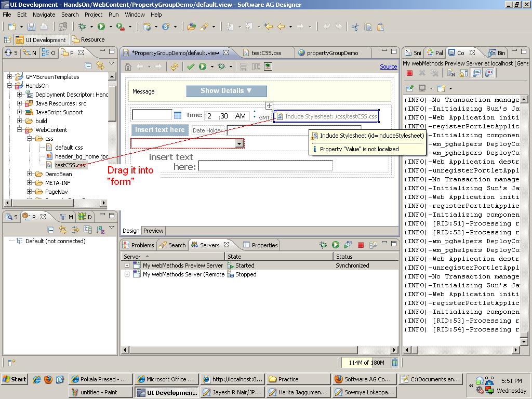This screenshot has width=532, height=399.
Task: Click sort alphabetically icon in lower-left panel
Action: click(x=100, y=230)
